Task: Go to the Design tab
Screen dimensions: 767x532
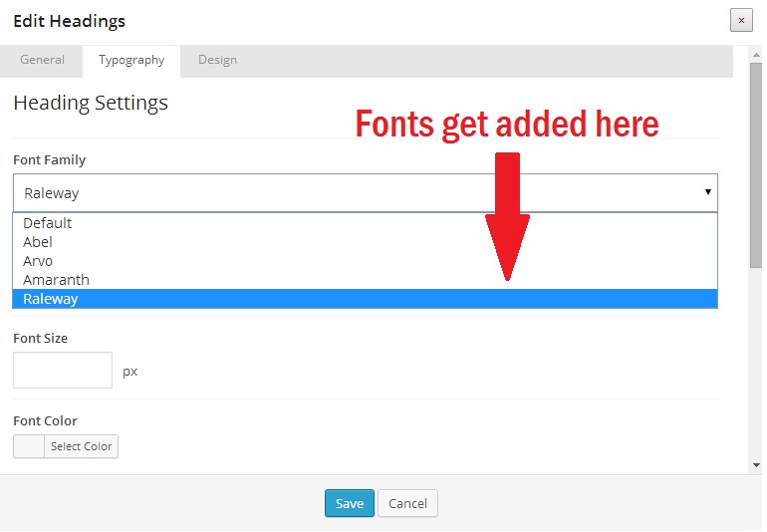Action: coord(217,60)
